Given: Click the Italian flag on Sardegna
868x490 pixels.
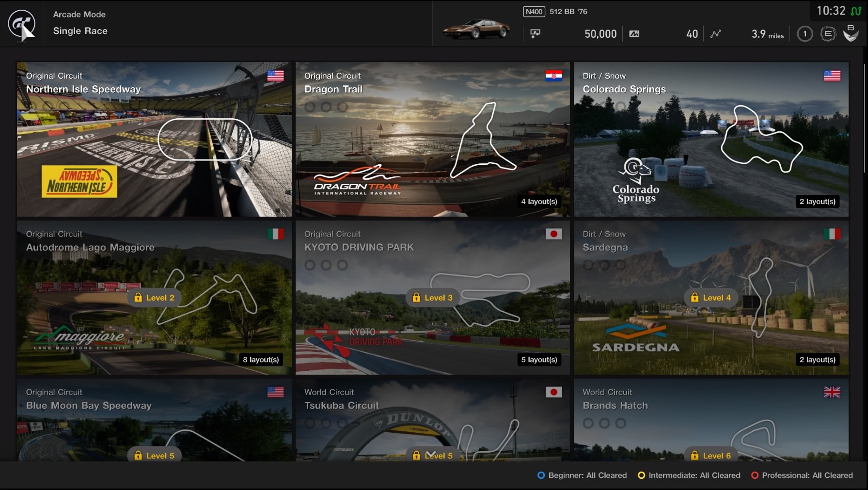Looking at the screenshot, I should (832, 234).
